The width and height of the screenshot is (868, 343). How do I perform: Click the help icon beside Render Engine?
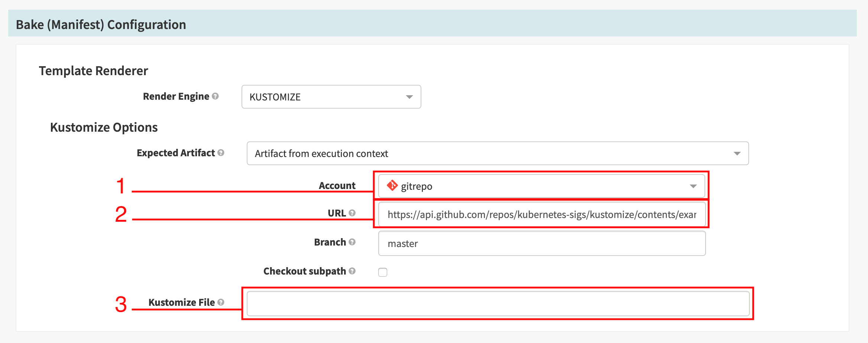tap(215, 96)
